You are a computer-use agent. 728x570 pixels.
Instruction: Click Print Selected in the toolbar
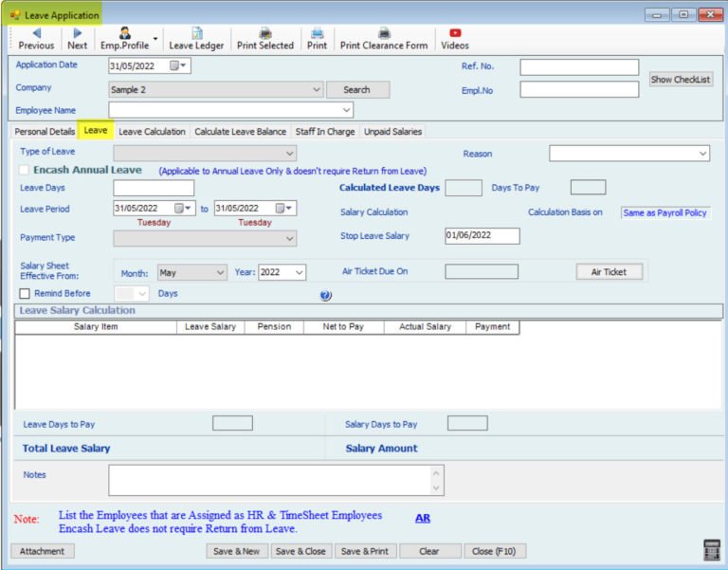point(264,38)
